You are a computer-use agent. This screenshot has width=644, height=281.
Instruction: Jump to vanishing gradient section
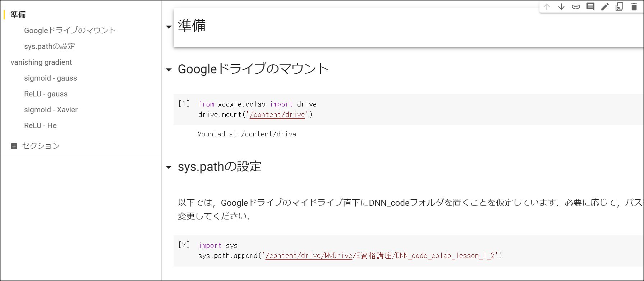click(41, 62)
